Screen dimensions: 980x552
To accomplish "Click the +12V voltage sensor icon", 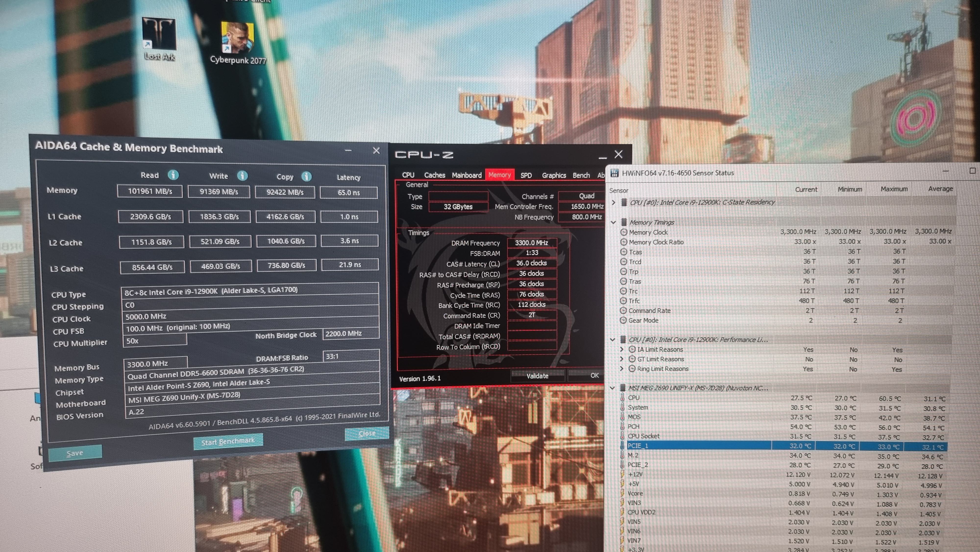I will 622,474.
